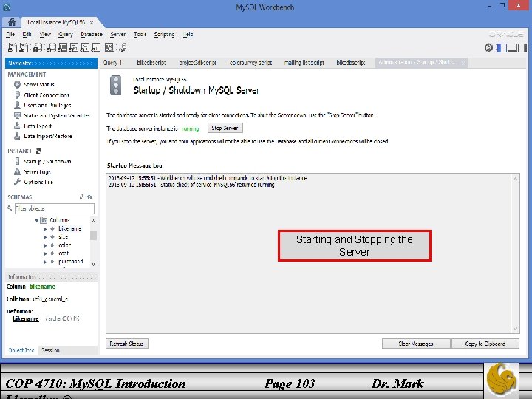Open Data Export
The width and height of the screenshot is (532, 399).
click(x=38, y=126)
